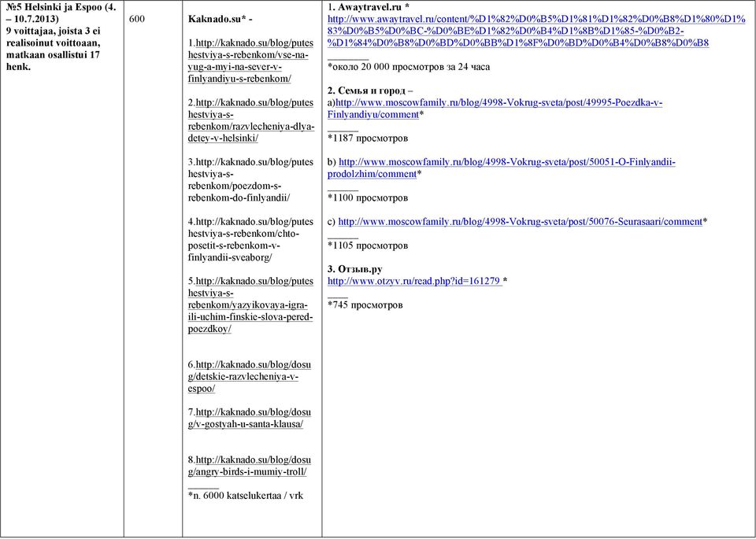Viewport: 756px width, 539px height.
Task: Click the '3. Отзыв.ру' heading
Action: point(354,269)
